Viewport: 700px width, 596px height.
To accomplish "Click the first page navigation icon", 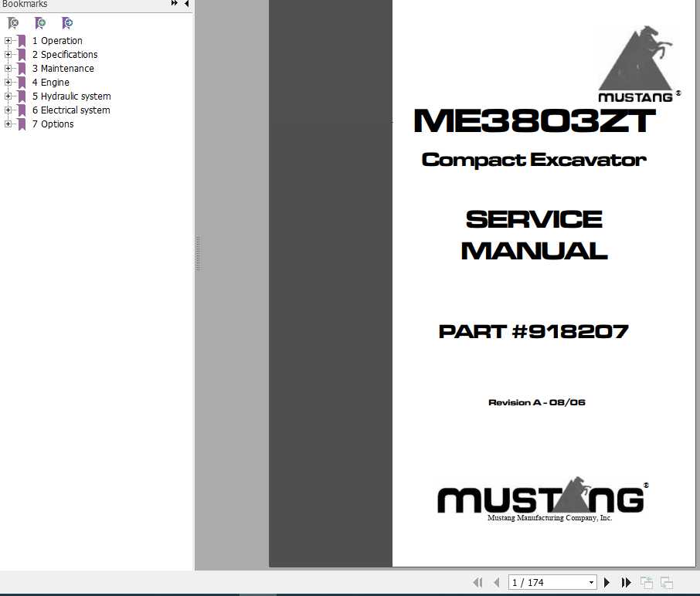I will tap(477, 582).
